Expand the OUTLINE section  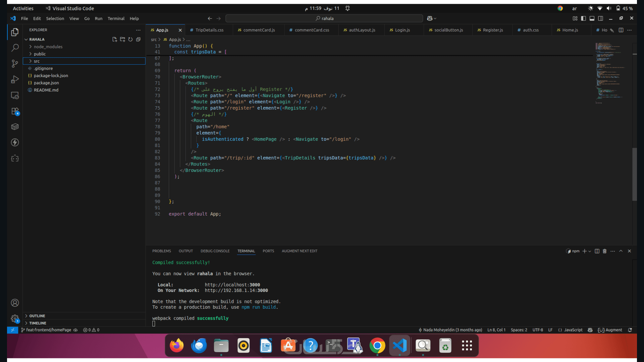point(37,316)
